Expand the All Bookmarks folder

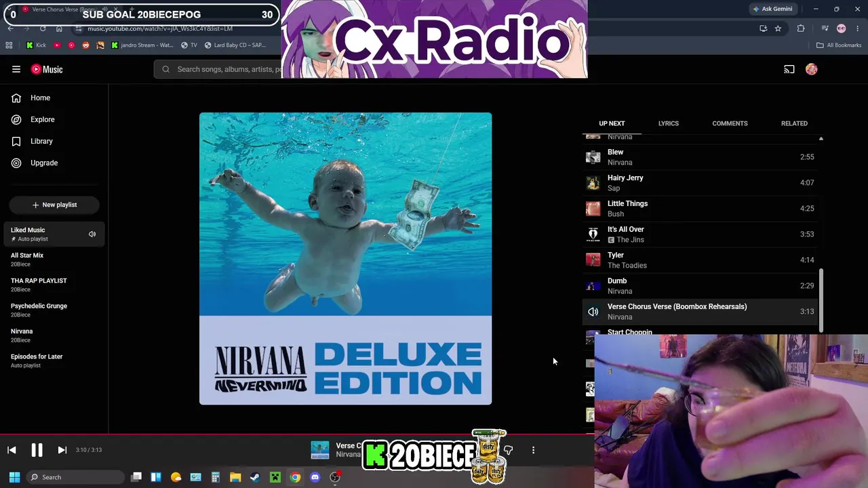tap(839, 45)
